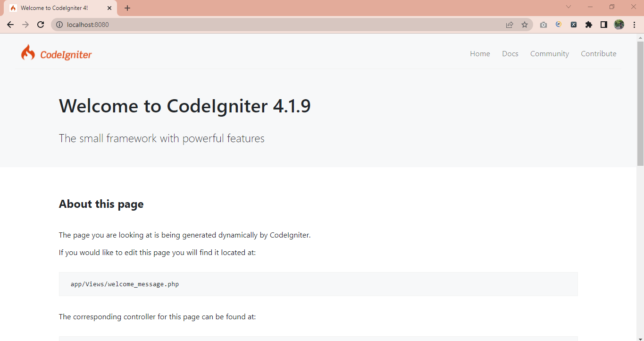644x341 pixels.
Task: Share this page icon in address bar
Action: pos(510,25)
